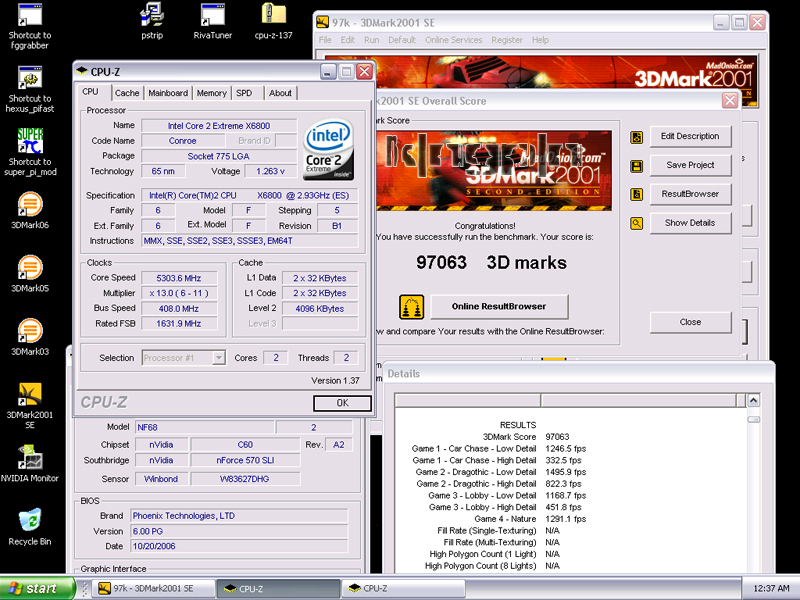Click the BIOS Date value 10/20/2006
The image size is (800, 600).
239,546
